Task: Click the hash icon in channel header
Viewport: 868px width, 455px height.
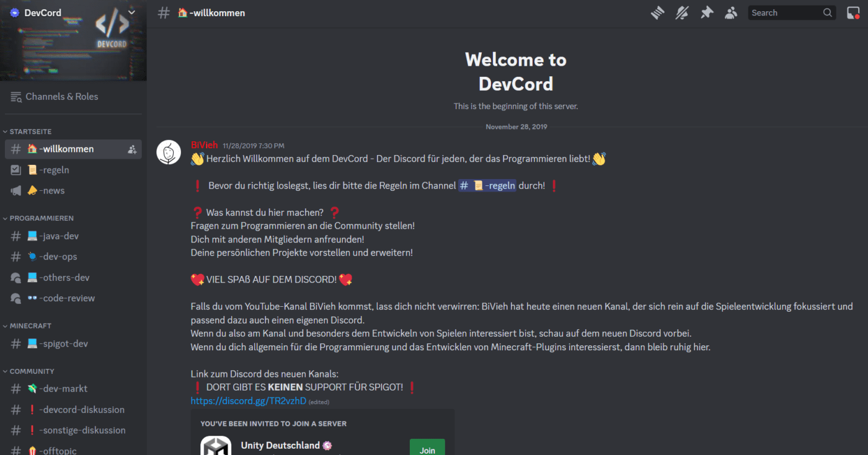Action: tap(164, 12)
